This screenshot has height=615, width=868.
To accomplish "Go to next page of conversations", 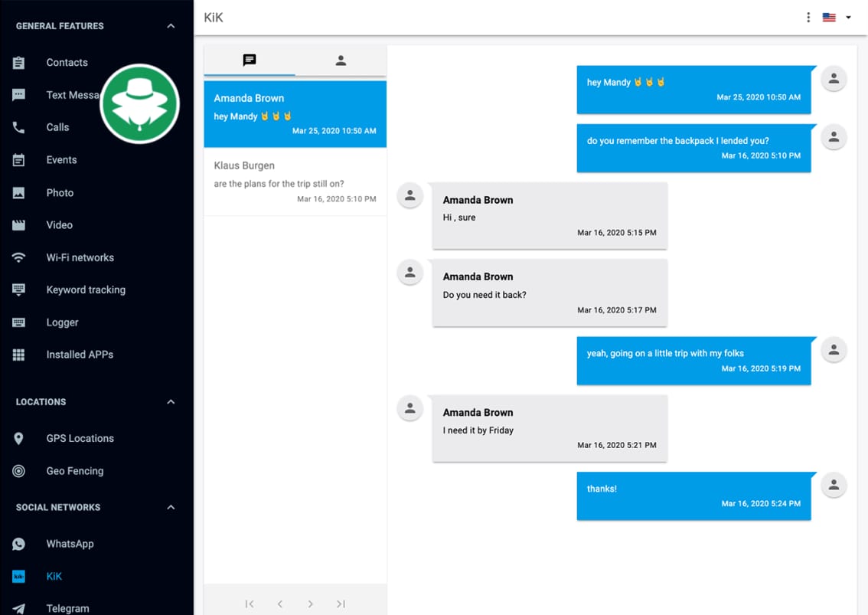I will coord(310,604).
